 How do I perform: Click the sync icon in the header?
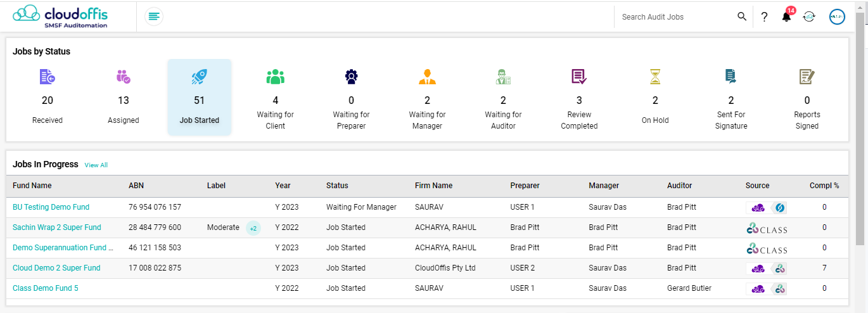(x=809, y=17)
